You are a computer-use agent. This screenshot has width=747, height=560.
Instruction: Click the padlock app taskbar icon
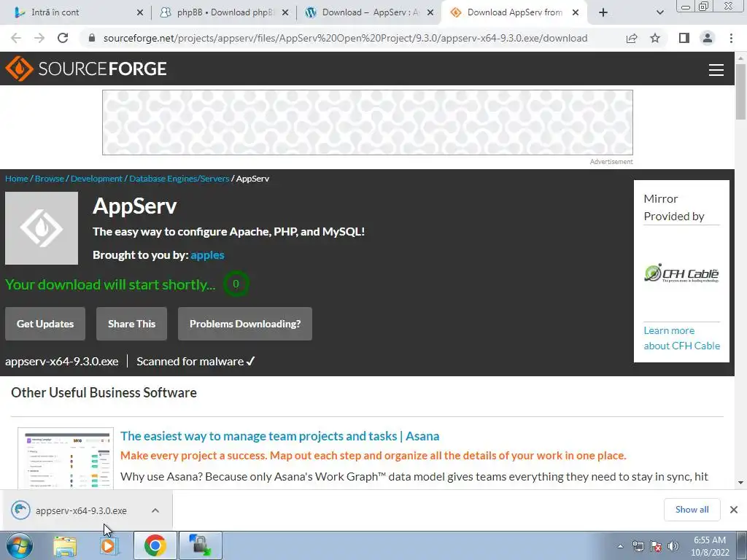click(200, 545)
